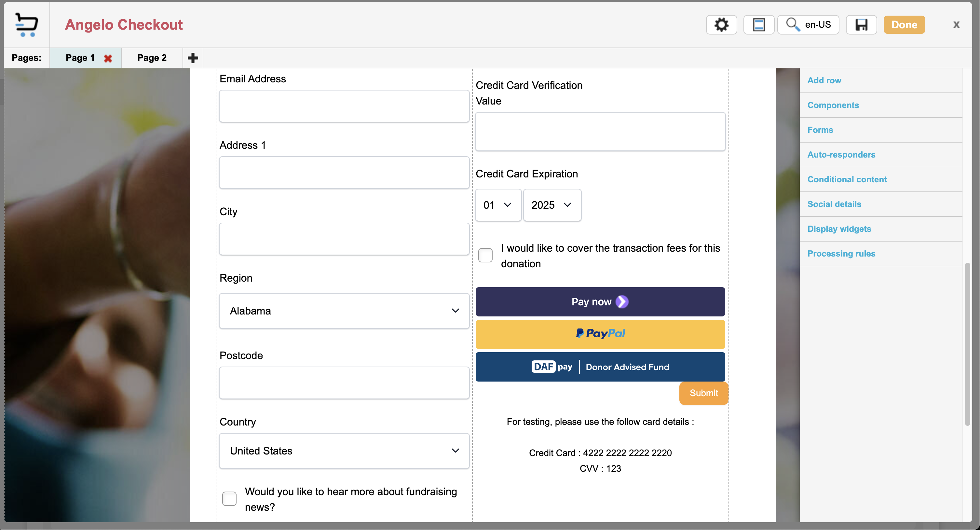Viewport: 980px width, 530px height.
Task: Click the Pay now button
Action: pos(600,302)
